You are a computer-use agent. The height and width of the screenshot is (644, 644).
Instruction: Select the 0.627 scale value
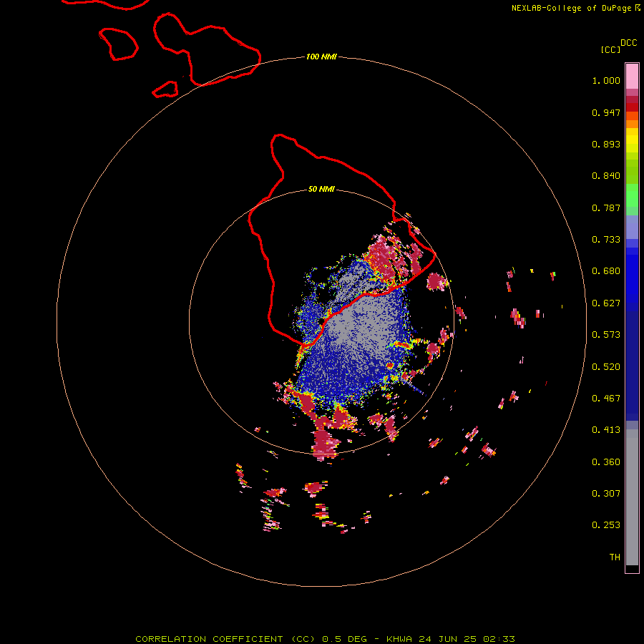[x=606, y=303]
